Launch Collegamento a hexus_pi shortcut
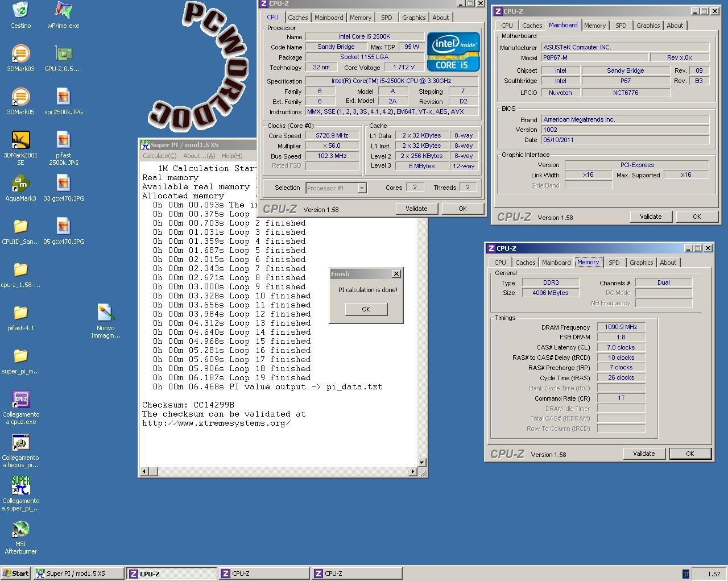Image resolution: width=728 pixels, height=582 pixels. tap(20, 451)
